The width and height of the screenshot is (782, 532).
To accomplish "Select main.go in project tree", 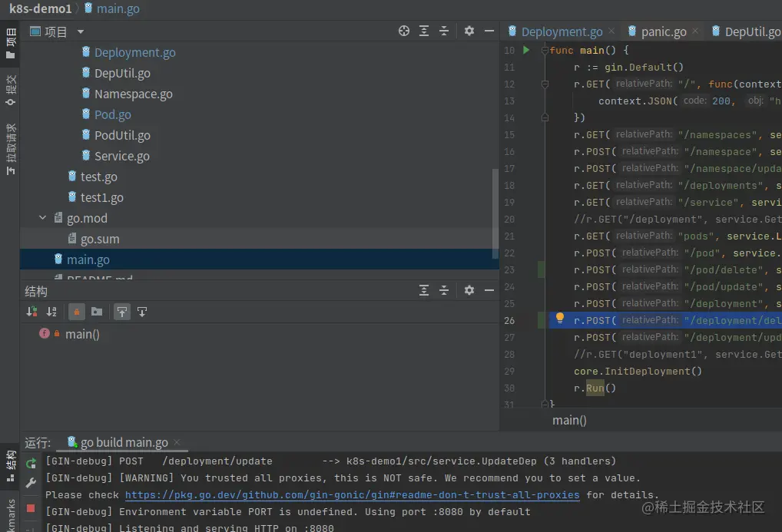I will (x=88, y=259).
